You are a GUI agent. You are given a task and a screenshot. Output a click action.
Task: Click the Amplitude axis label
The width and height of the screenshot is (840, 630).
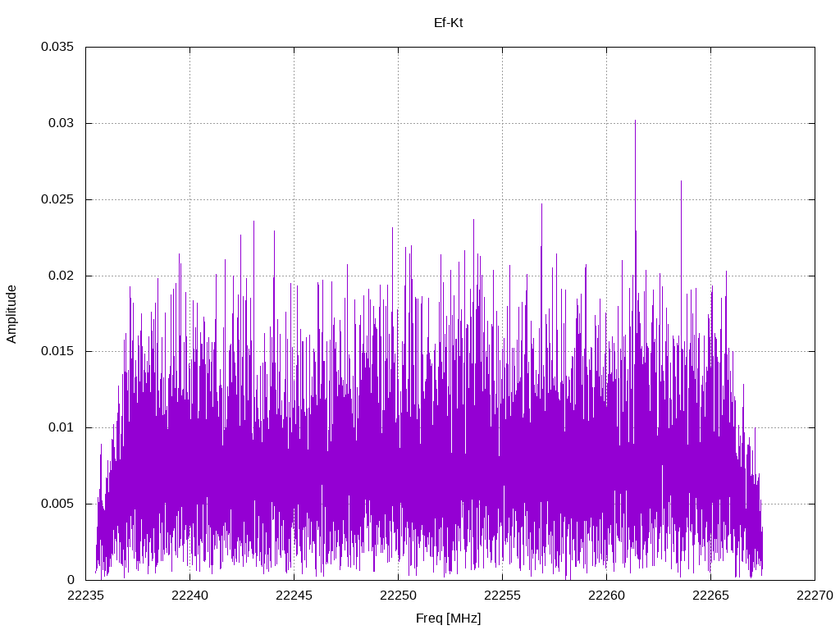[x=11, y=314]
